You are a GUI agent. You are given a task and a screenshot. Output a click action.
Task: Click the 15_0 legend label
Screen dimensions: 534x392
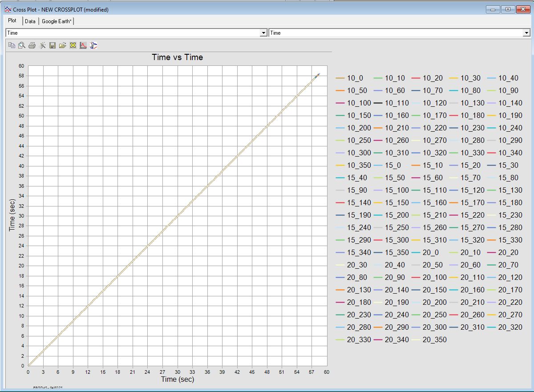click(392, 166)
